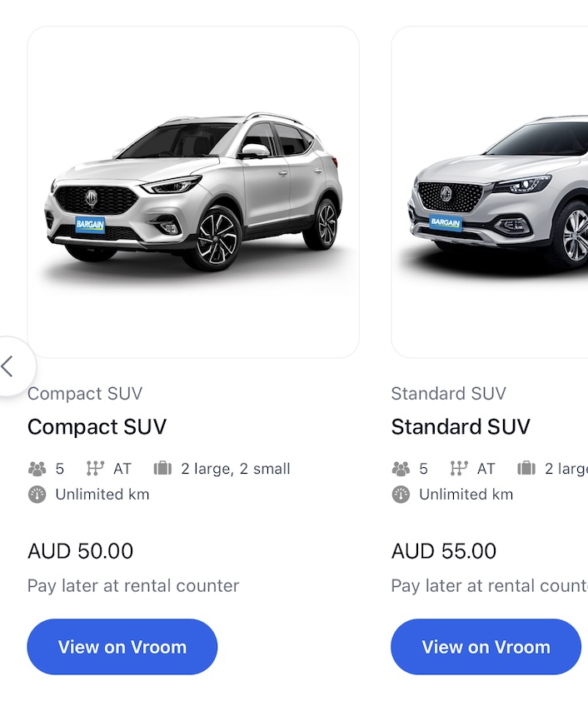Open the Standard SUV car image

[493, 192]
